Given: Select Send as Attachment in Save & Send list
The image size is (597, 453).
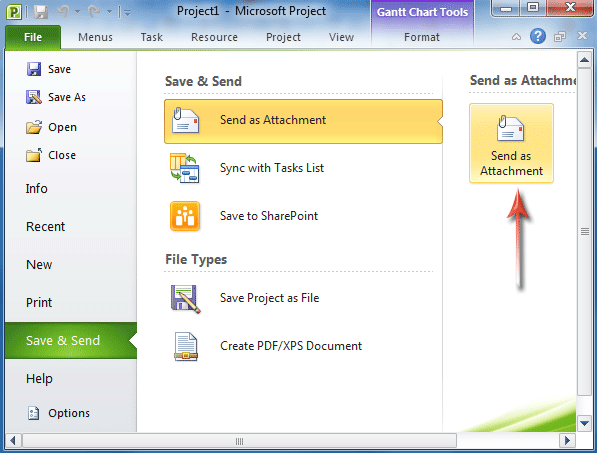Looking at the screenshot, I should point(303,121).
